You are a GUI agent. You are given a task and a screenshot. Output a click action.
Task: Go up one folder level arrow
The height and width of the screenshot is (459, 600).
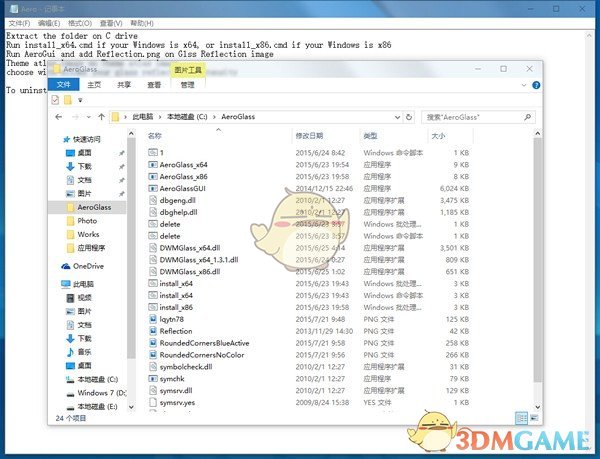[101, 117]
